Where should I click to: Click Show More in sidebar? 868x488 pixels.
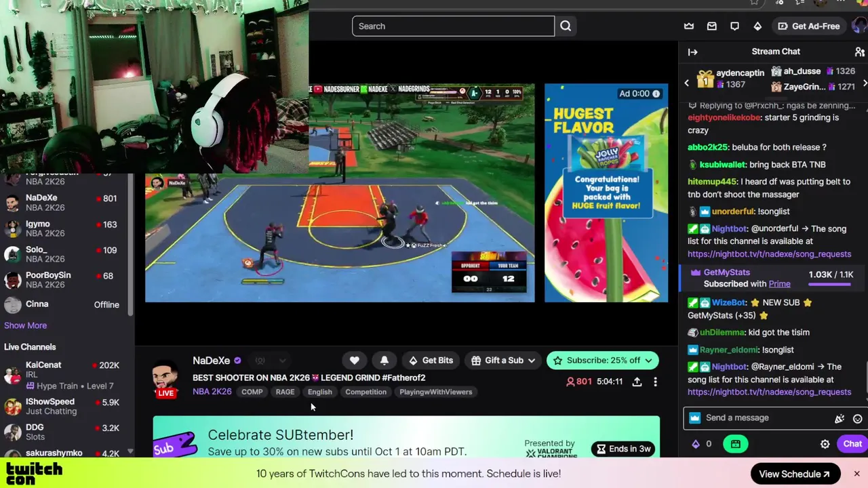pyautogui.click(x=25, y=325)
